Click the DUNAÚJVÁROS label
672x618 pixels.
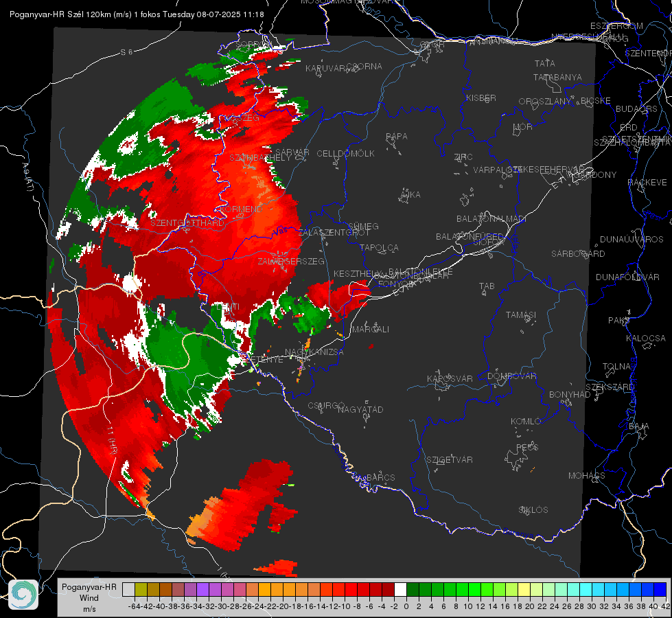pos(632,240)
